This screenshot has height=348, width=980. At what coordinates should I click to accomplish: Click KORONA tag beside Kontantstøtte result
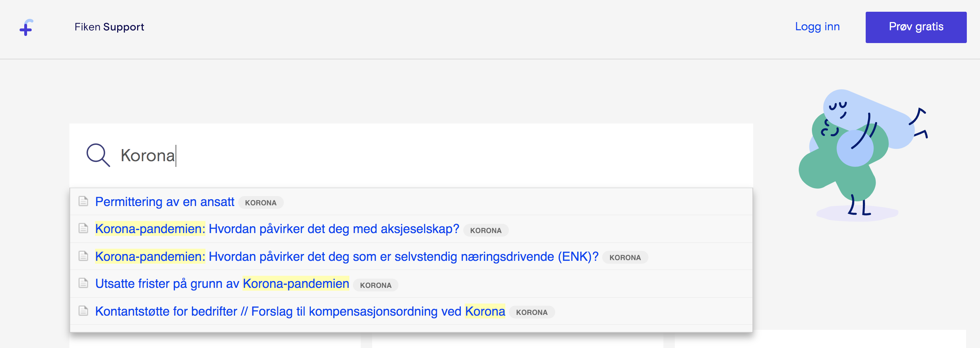tap(531, 312)
